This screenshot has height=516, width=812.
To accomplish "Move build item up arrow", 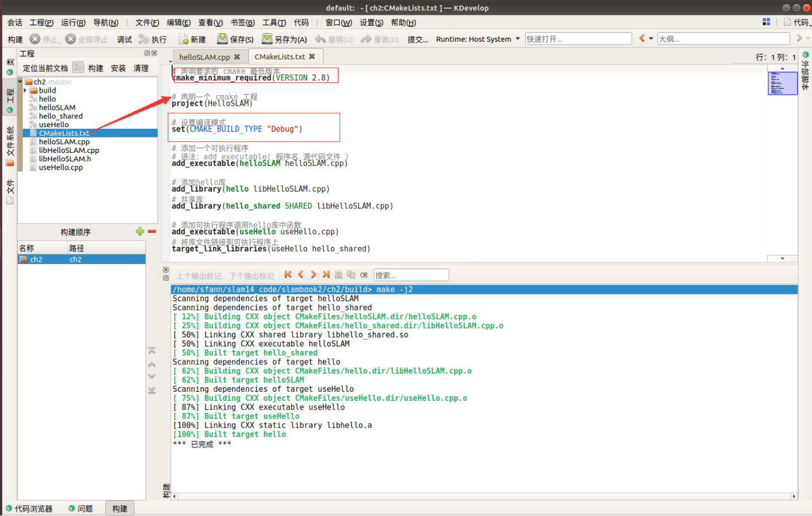I will coord(152,364).
